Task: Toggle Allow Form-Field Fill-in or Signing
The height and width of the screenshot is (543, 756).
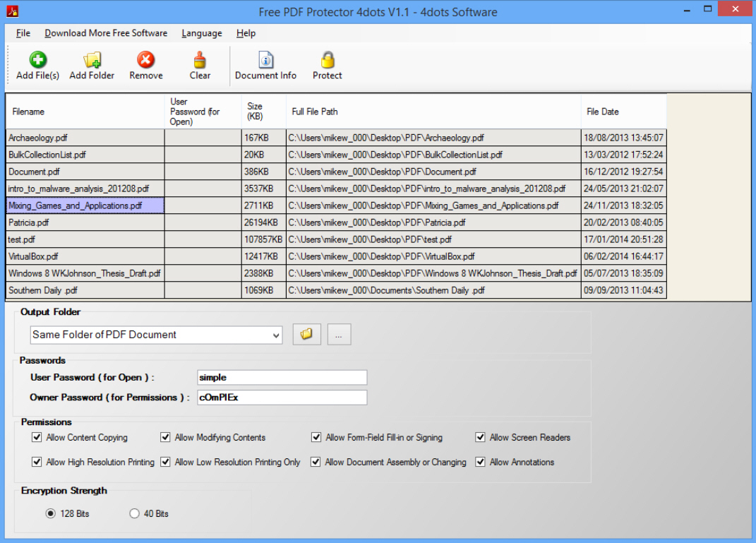Action: click(316, 437)
